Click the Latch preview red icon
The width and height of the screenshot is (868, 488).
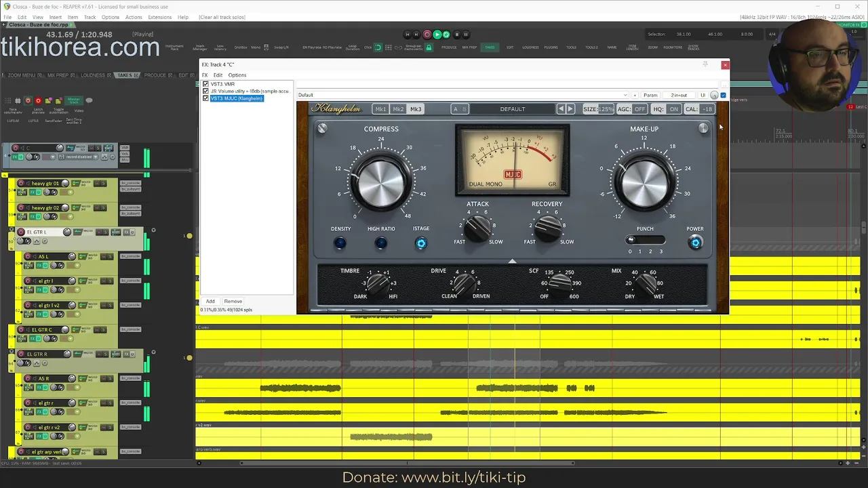pyautogui.click(x=38, y=101)
